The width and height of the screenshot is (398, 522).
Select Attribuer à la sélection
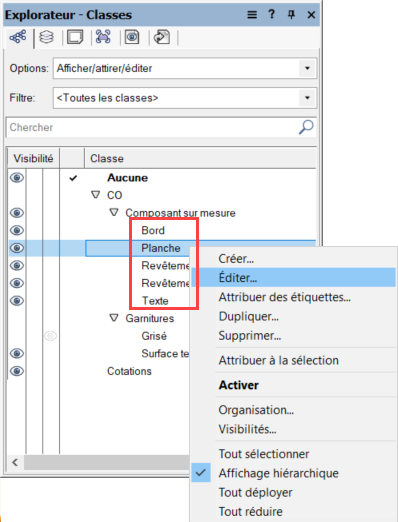pos(278,360)
